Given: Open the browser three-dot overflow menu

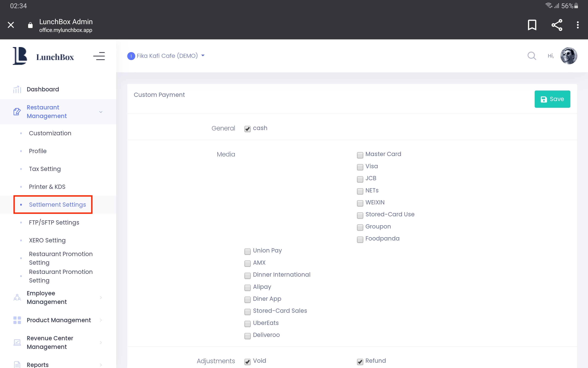Looking at the screenshot, I should (577, 25).
